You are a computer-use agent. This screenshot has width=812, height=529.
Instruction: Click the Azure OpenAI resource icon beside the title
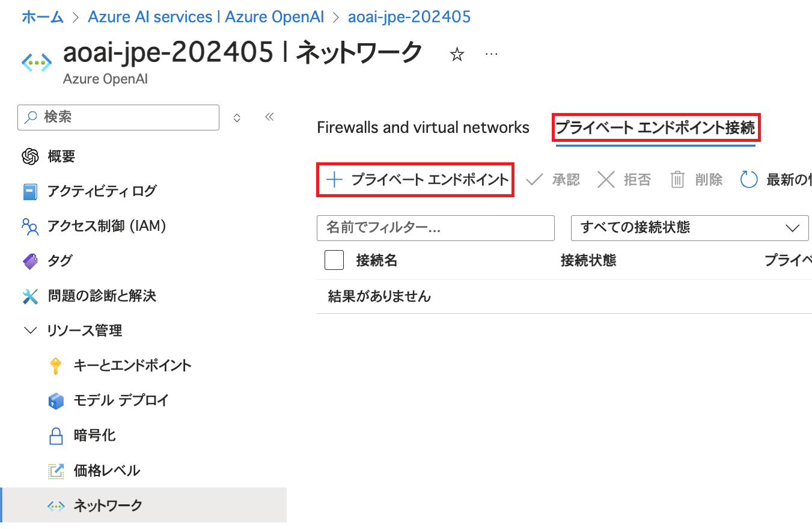point(37,62)
